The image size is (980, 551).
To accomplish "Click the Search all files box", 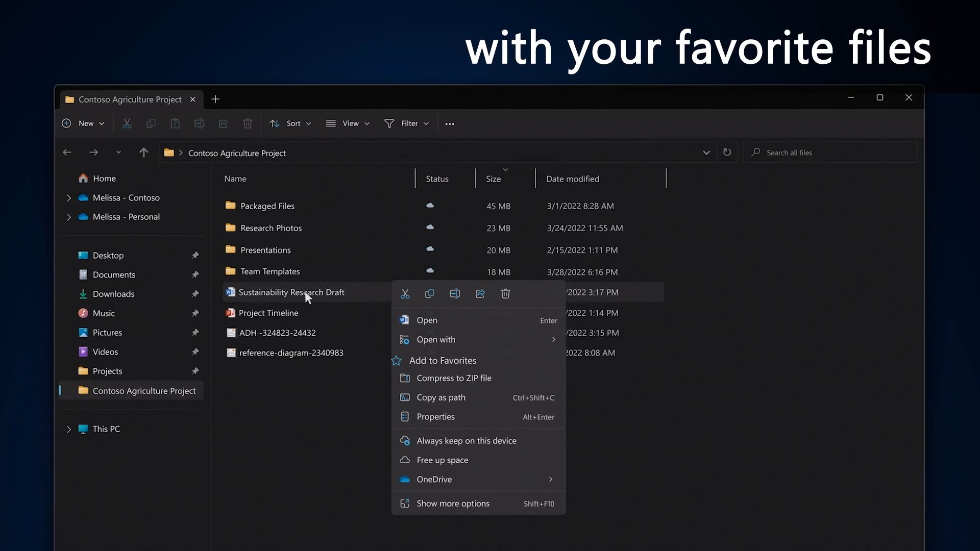I will [x=830, y=153].
